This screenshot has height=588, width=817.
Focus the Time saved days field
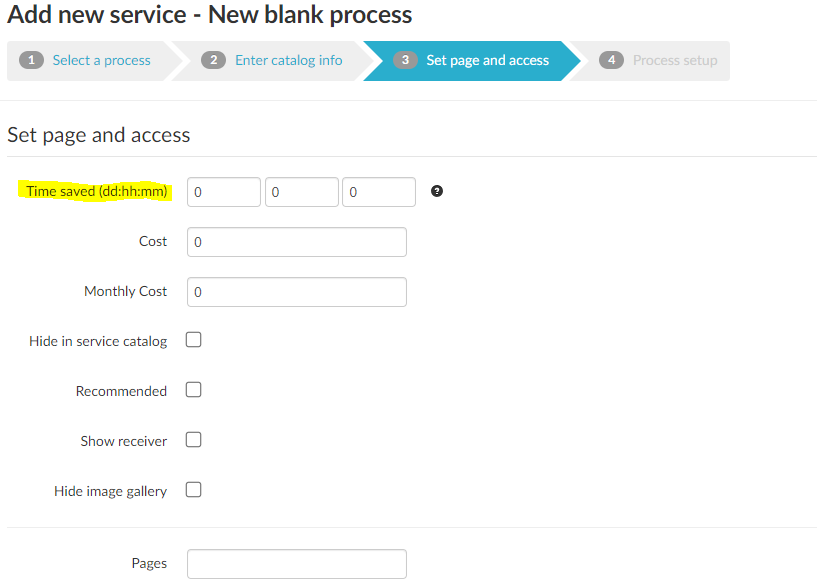pyautogui.click(x=224, y=192)
